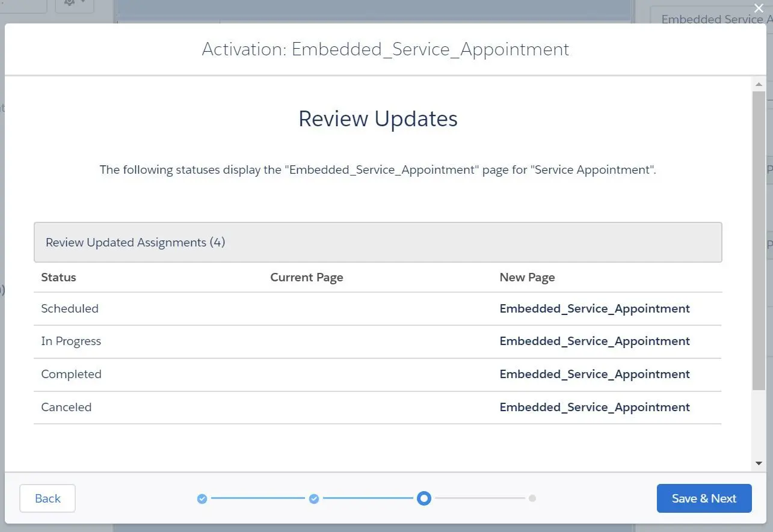Go back with the Back button

pyautogui.click(x=48, y=498)
